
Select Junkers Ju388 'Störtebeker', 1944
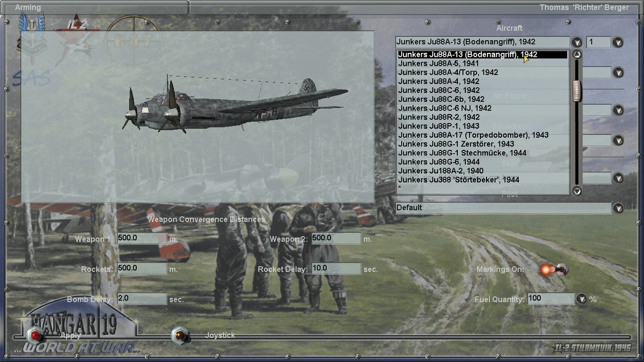[482, 179]
